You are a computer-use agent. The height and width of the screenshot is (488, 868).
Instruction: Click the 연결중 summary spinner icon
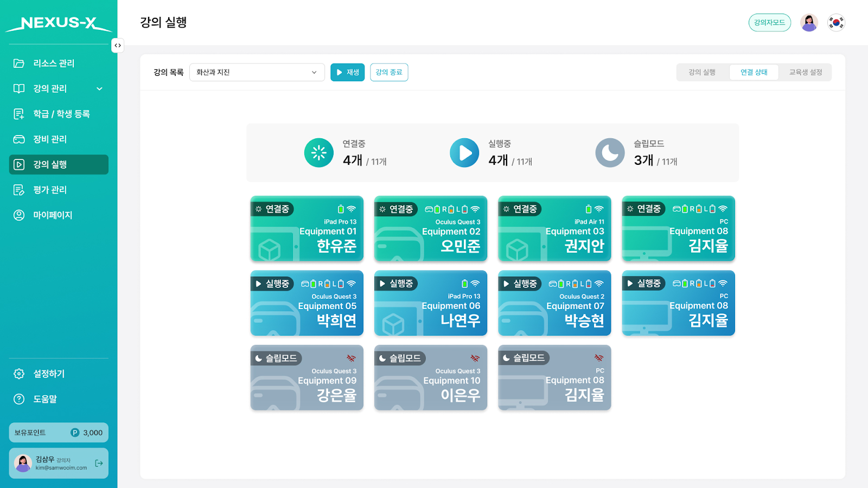click(319, 153)
